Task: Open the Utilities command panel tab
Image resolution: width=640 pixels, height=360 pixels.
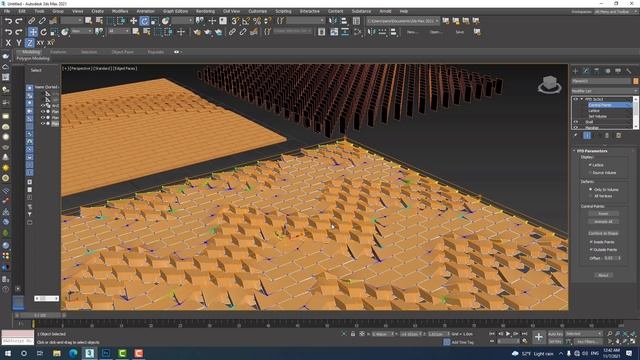Action: 629,71
